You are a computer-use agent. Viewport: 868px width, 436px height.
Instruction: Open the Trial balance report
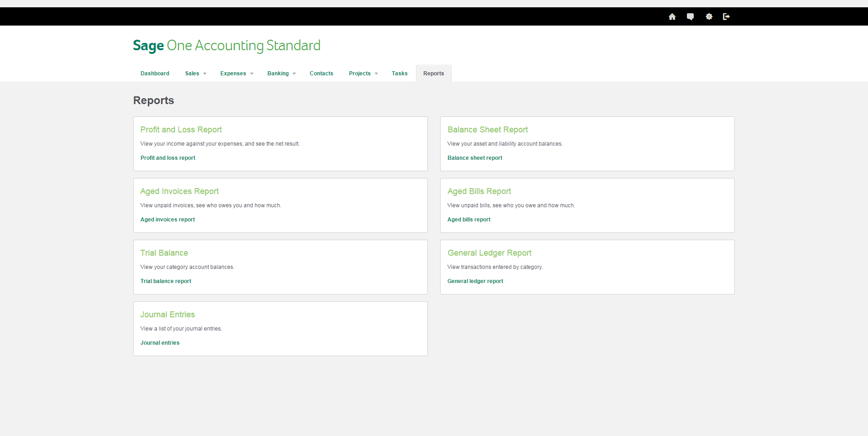(x=166, y=281)
